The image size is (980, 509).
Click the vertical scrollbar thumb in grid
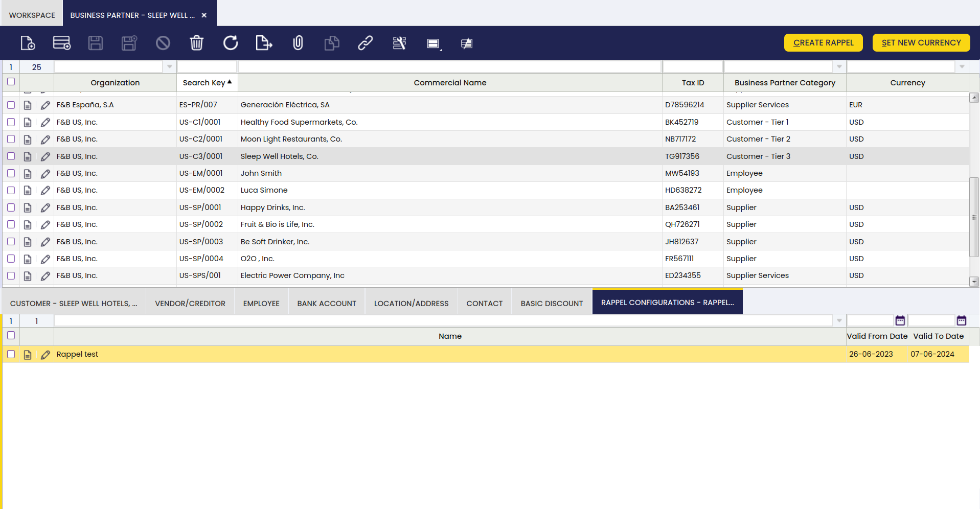coord(974,217)
